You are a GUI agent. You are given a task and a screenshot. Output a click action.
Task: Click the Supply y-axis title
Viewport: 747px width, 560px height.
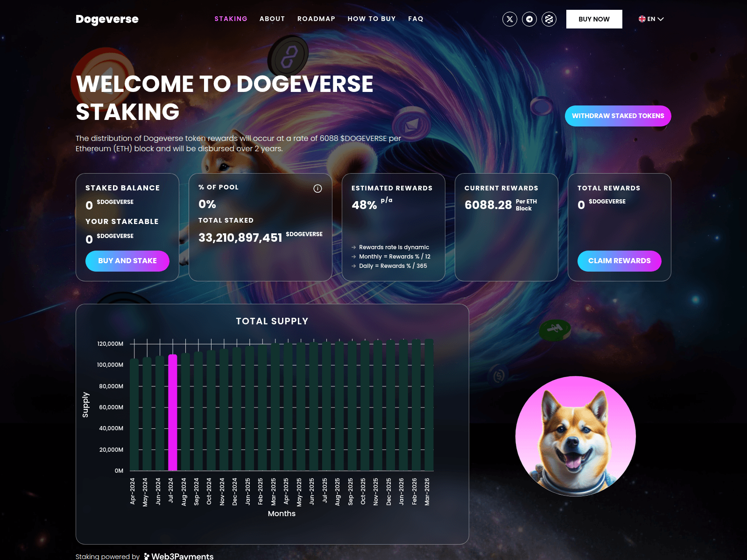point(85,405)
